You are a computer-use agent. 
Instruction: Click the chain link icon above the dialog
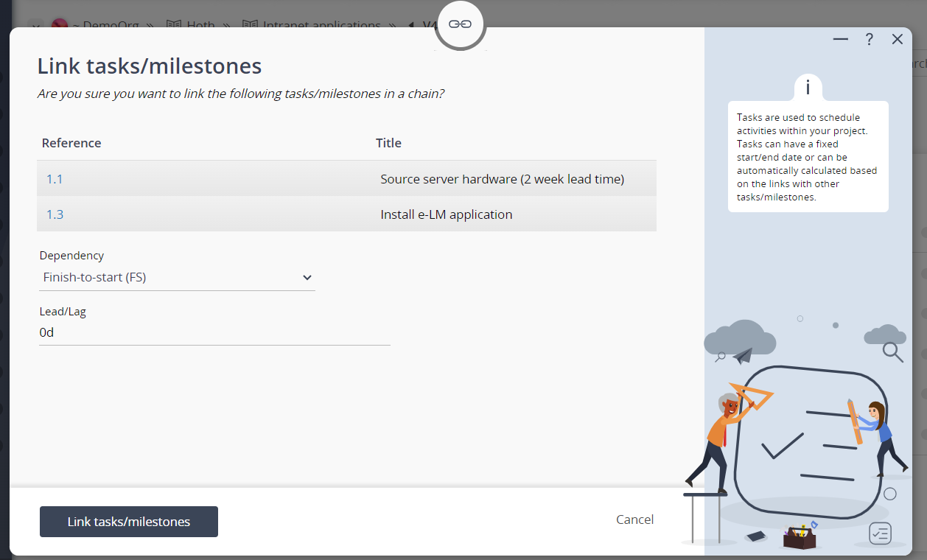[461, 24]
